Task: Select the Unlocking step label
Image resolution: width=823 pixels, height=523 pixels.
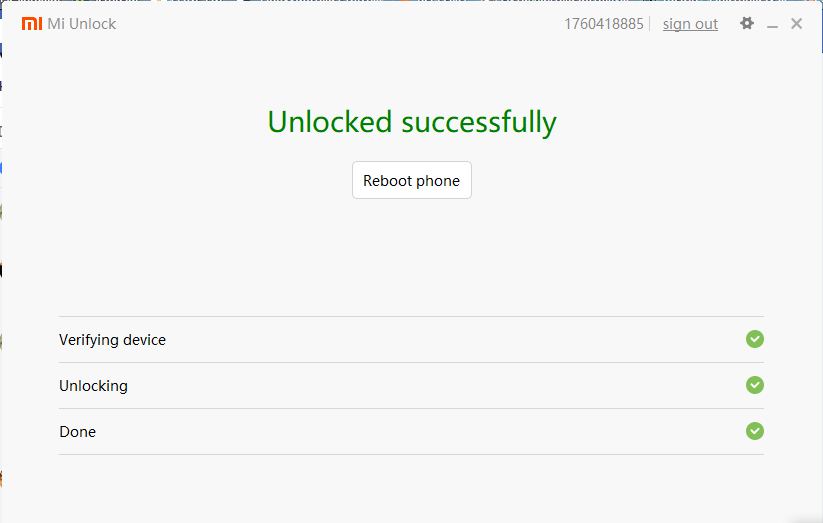Action: tap(93, 386)
